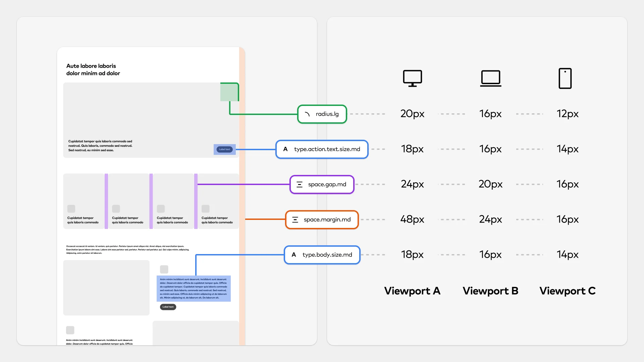The height and width of the screenshot is (362, 644).
Task: Click the corner radius icon in radius.lg tag
Action: coord(307,114)
